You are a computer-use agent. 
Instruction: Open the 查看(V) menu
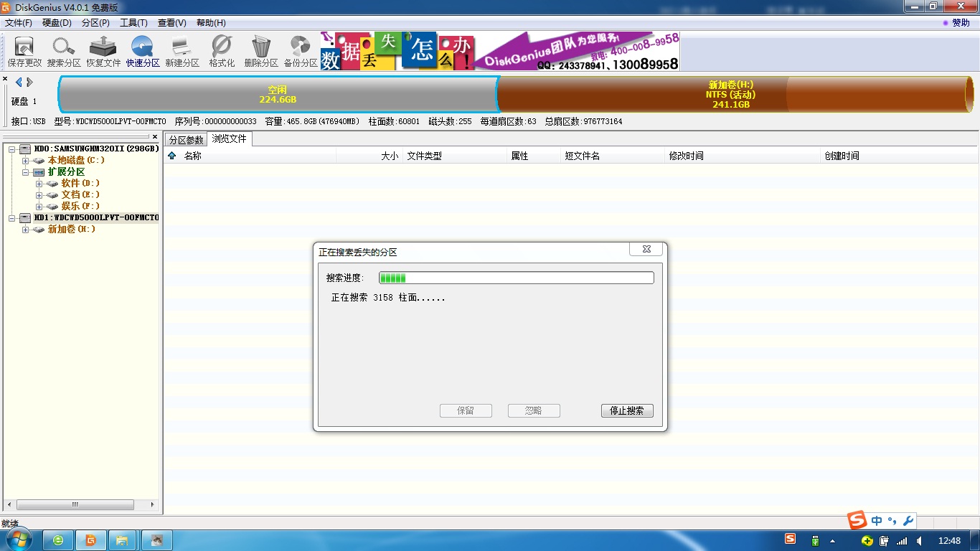tap(171, 23)
